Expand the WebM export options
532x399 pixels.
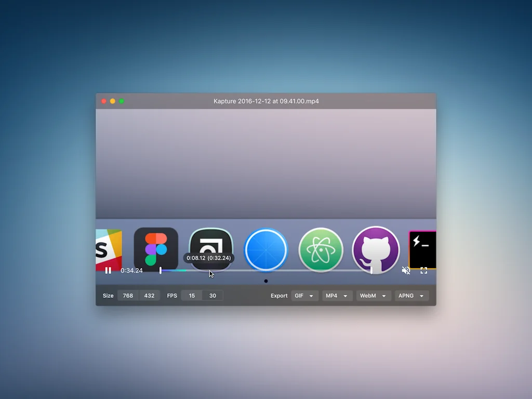[x=374, y=296]
